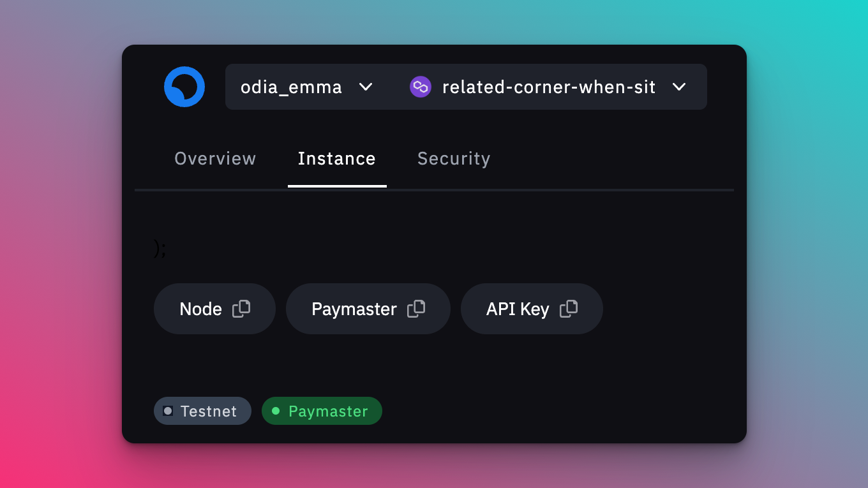The image size is (868, 488).
Task: Click the Paymaster copy button
Action: pyautogui.click(x=368, y=308)
